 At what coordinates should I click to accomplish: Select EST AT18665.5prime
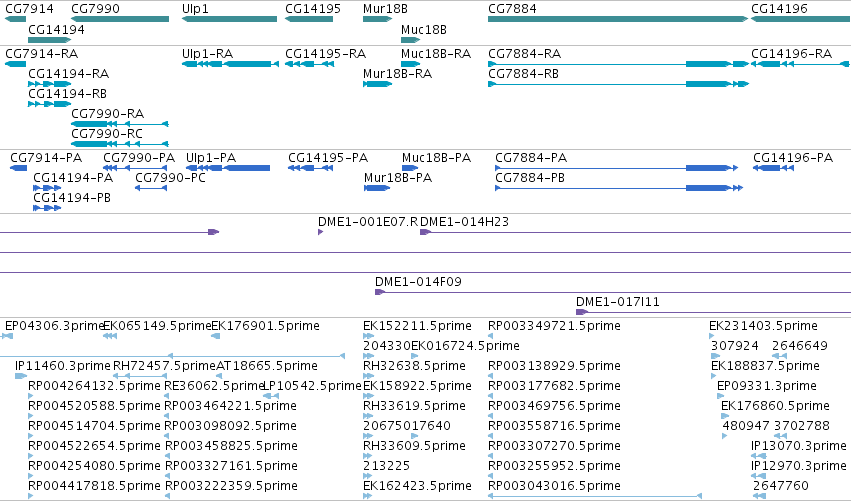267,366
